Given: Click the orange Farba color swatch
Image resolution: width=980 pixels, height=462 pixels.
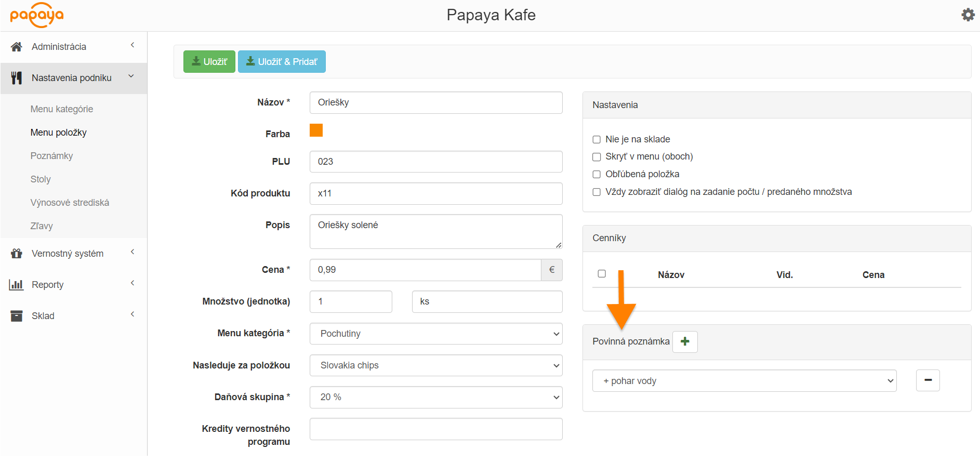Looking at the screenshot, I should [316, 130].
